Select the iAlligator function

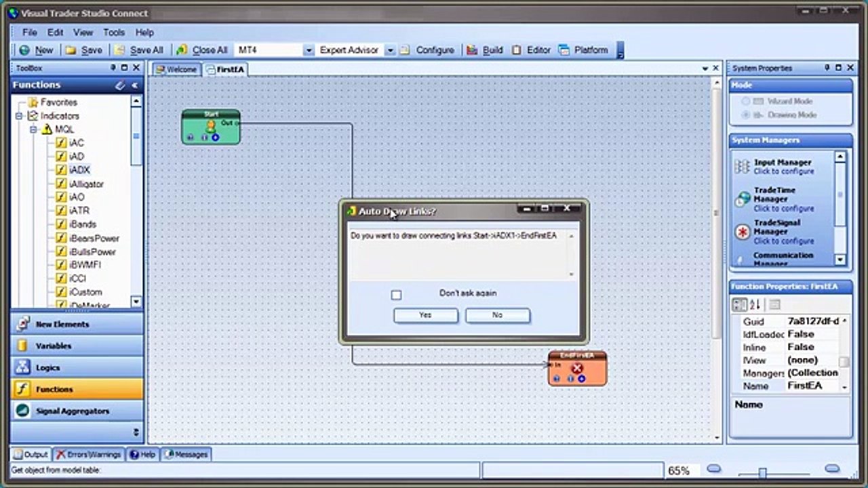(86, 184)
